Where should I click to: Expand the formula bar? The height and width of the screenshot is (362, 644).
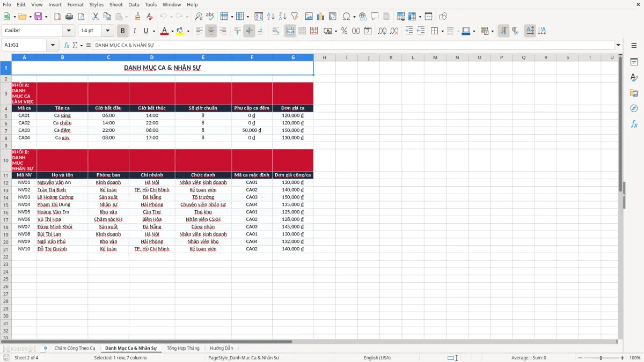click(x=618, y=45)
